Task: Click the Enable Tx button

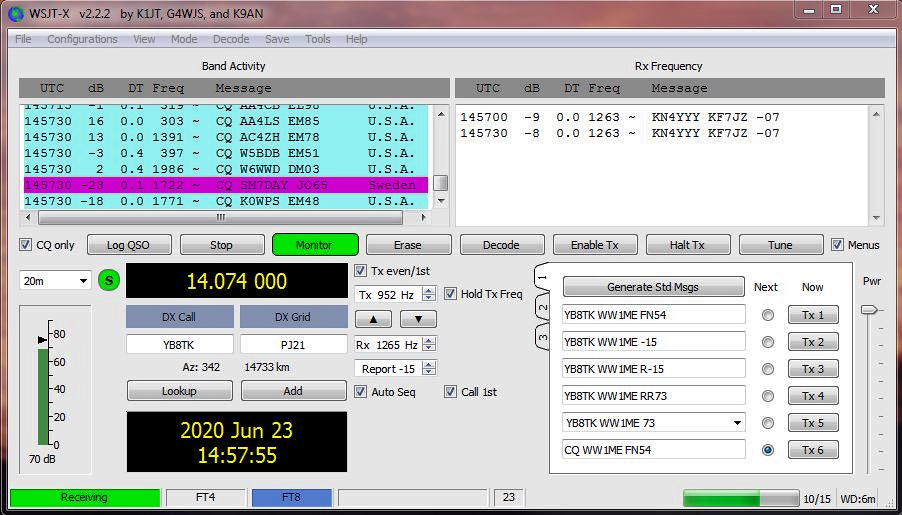Action: click(x=594, y=245)
